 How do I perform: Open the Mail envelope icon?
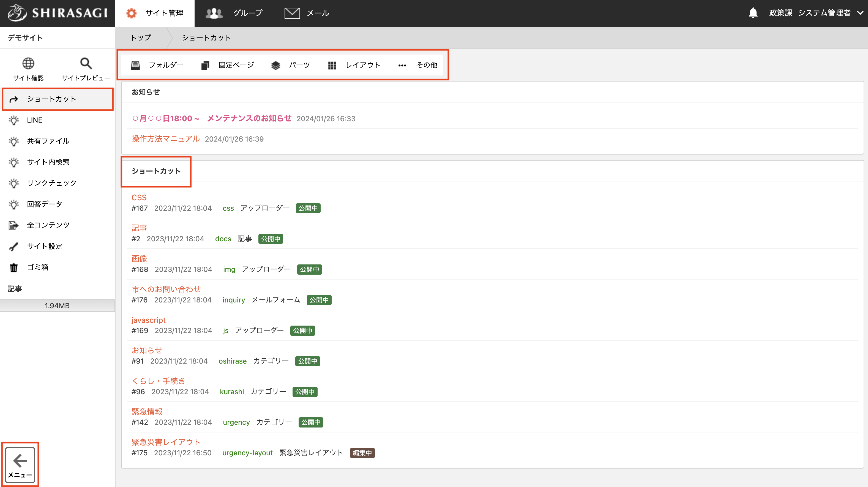292,13
